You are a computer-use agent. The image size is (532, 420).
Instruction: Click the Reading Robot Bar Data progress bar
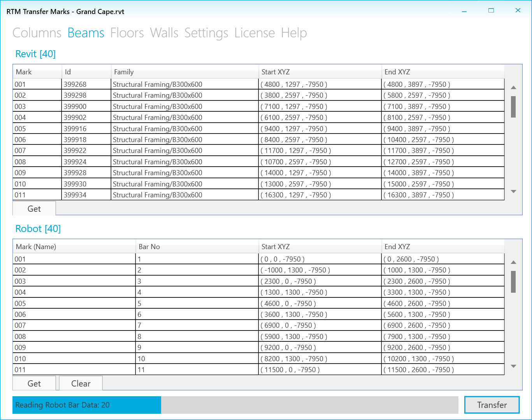point(235,405)
